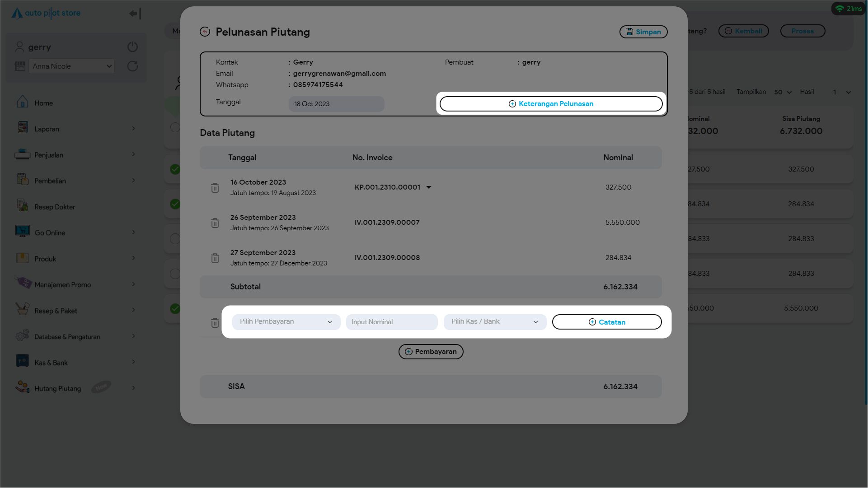Open the Kas & Bank sidebar menu
868x488 pixels.
click(51, 363)
